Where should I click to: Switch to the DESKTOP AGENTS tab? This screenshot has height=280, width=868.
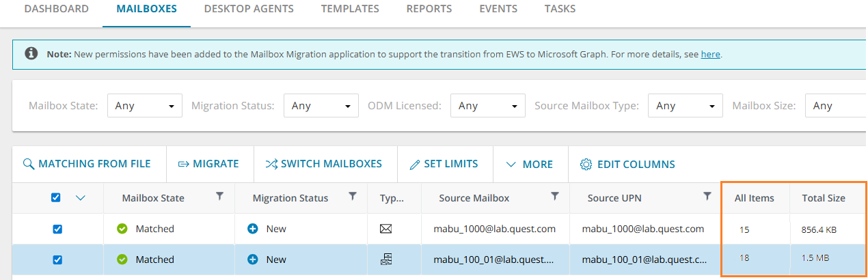pos(249,10)
